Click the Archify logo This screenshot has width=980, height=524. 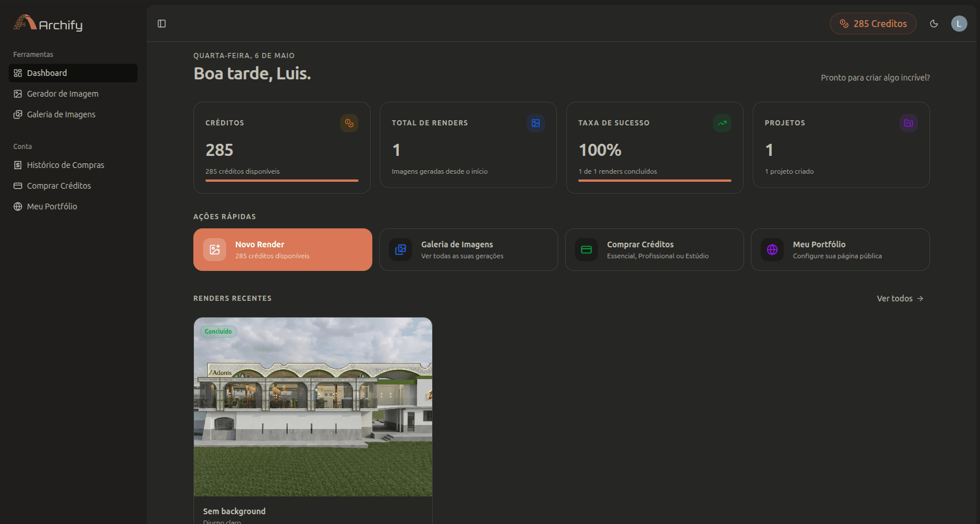pos(48,23)
